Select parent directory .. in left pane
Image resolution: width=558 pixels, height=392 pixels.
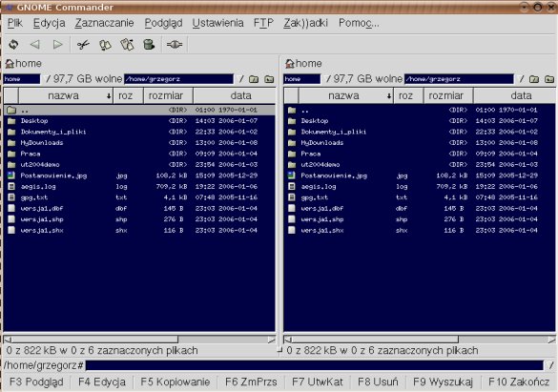click(139, 110)
